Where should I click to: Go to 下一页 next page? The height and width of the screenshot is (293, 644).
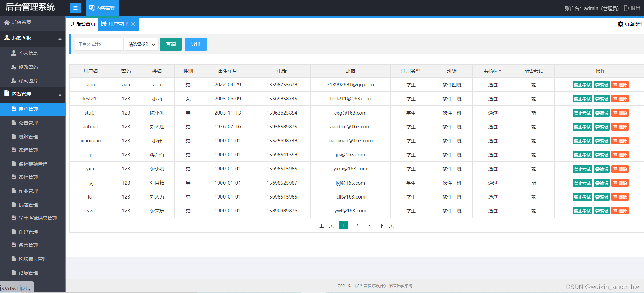[386, 225]
